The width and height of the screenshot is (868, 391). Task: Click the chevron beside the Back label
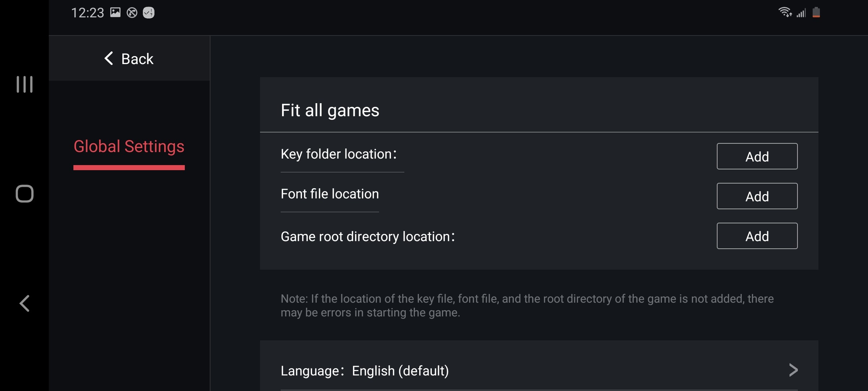point(108,59)
